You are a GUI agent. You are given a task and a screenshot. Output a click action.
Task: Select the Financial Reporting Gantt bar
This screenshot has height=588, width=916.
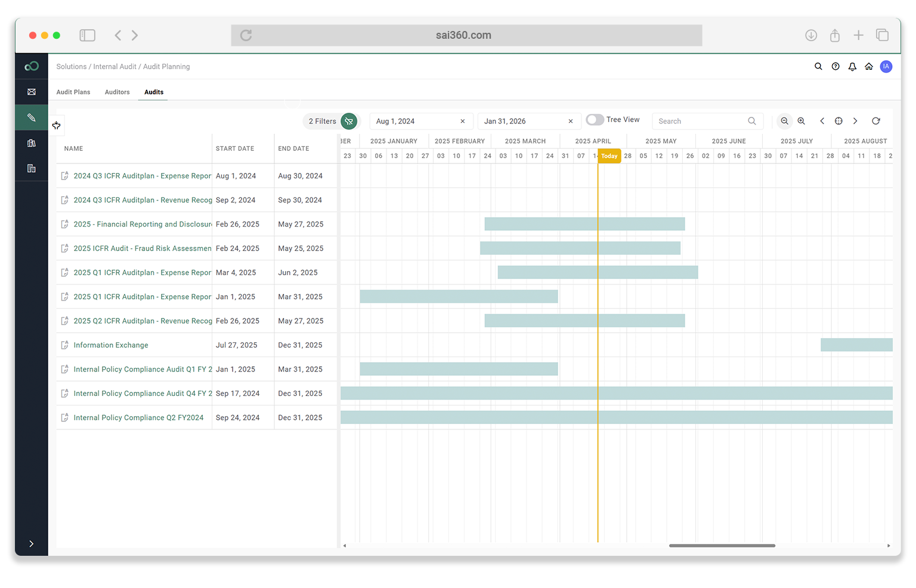tap(584, 224)
